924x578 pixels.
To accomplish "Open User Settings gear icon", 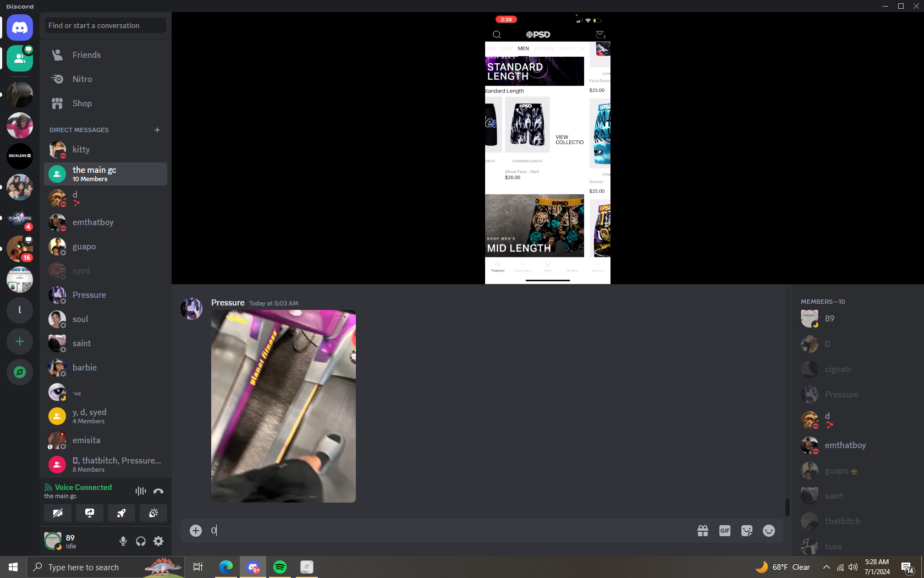I will point(158,541).
